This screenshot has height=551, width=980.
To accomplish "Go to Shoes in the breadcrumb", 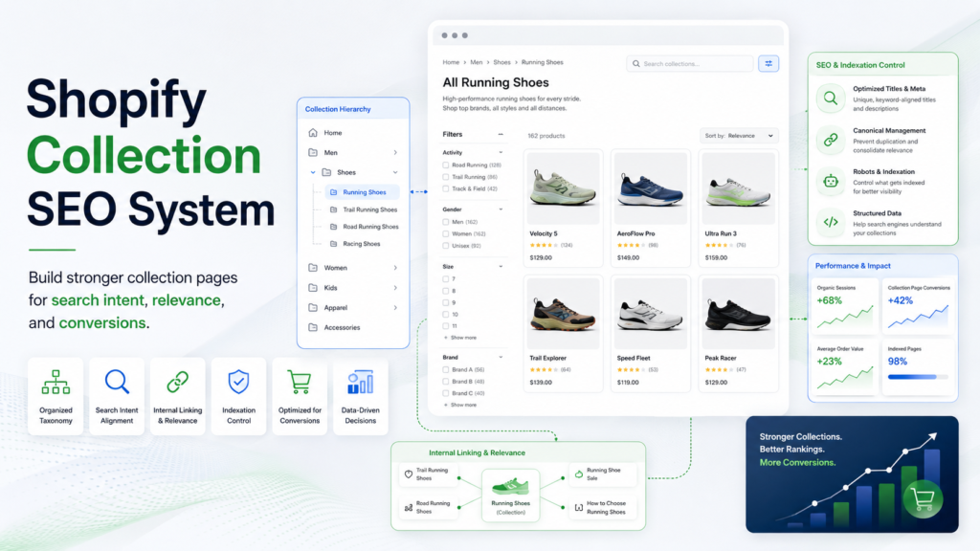I will [x=501, y=62].
